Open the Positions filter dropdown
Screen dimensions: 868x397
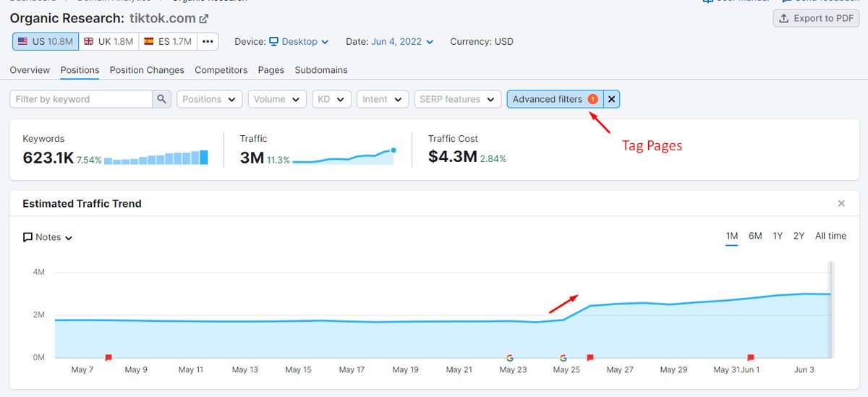(209, 99)
